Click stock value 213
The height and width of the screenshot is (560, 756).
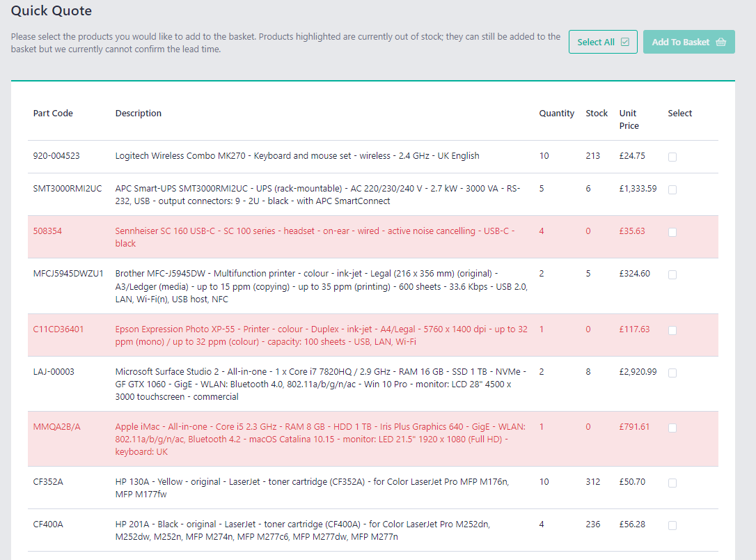[592, 156]
